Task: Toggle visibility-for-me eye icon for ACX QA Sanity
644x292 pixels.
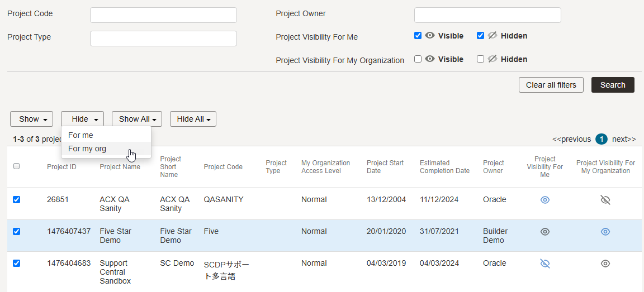Action: coord(544,200)
